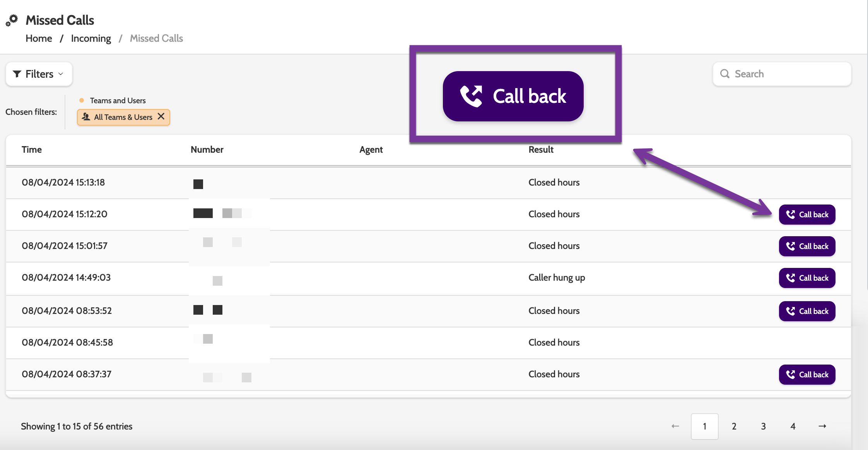Screen dimensions: 868x450
Task: Click the user icon in All Teams chip
Action: point(86,117)
